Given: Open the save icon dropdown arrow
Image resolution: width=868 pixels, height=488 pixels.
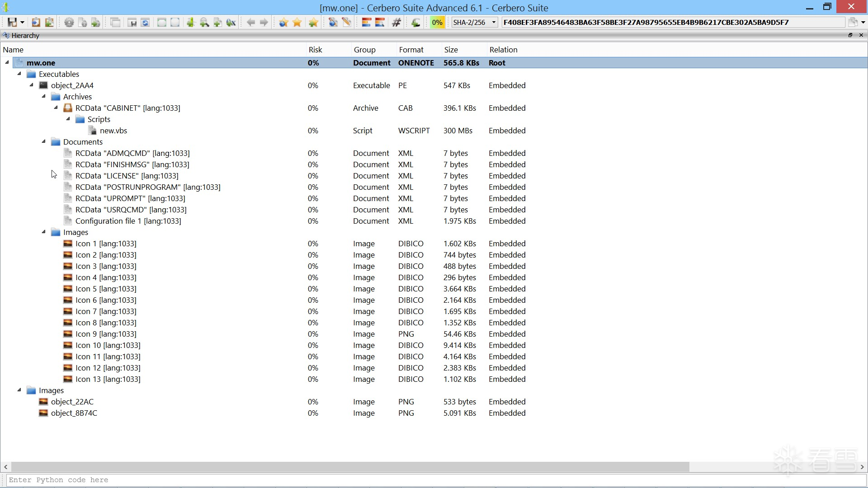Looking at the screenshot, I should (x=22, y=22).
